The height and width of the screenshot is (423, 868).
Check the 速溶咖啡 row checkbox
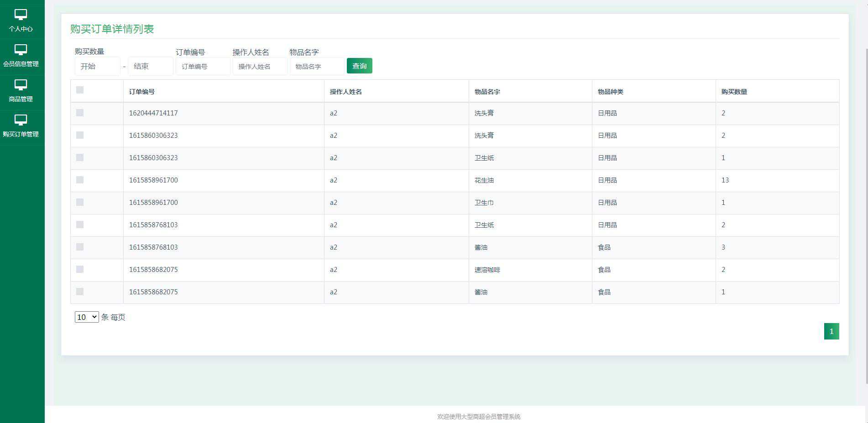coord(80,269)
